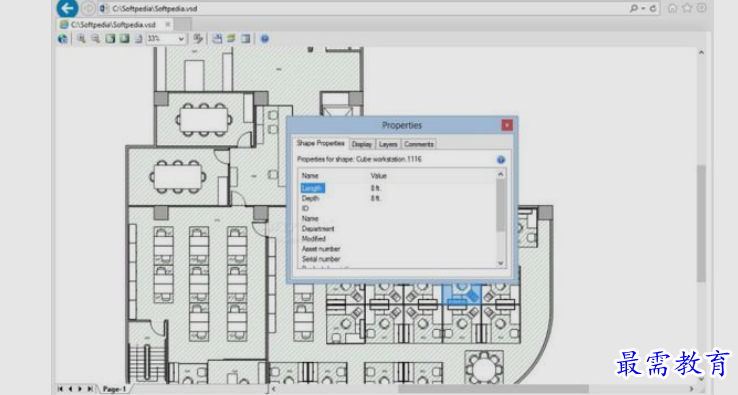Click drawing vertical scrollbar up arrow
Screen dimensions: 738x395
(x=701, y=53)
